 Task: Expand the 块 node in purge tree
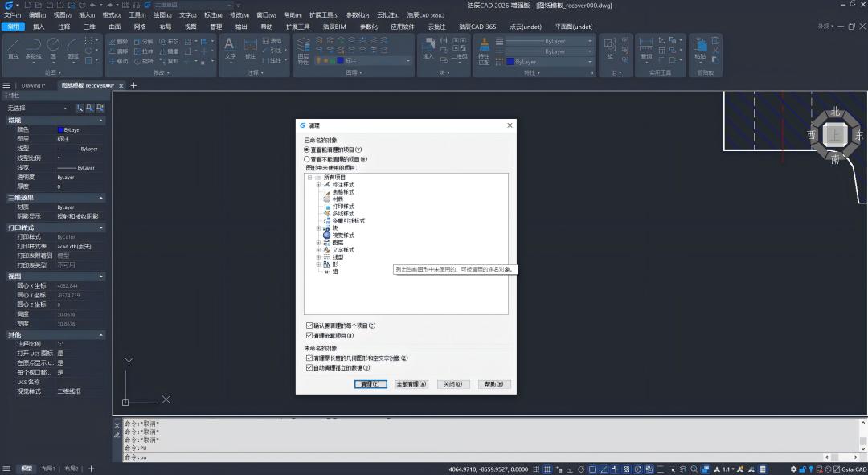pyautogui.click(x=318, y=228)
